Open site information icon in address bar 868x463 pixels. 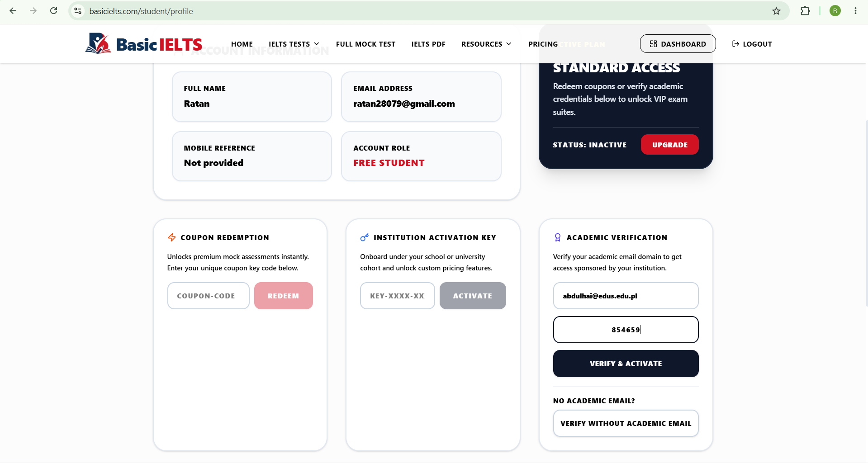pos(78,11)
